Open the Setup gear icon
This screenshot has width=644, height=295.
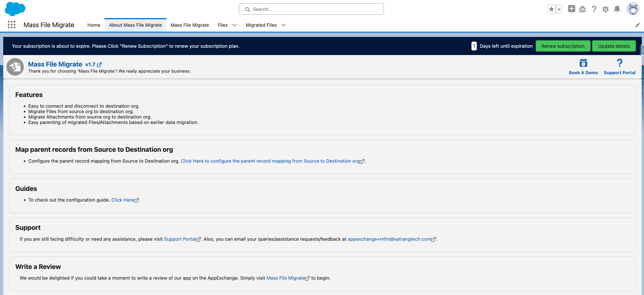click(605, 9)
